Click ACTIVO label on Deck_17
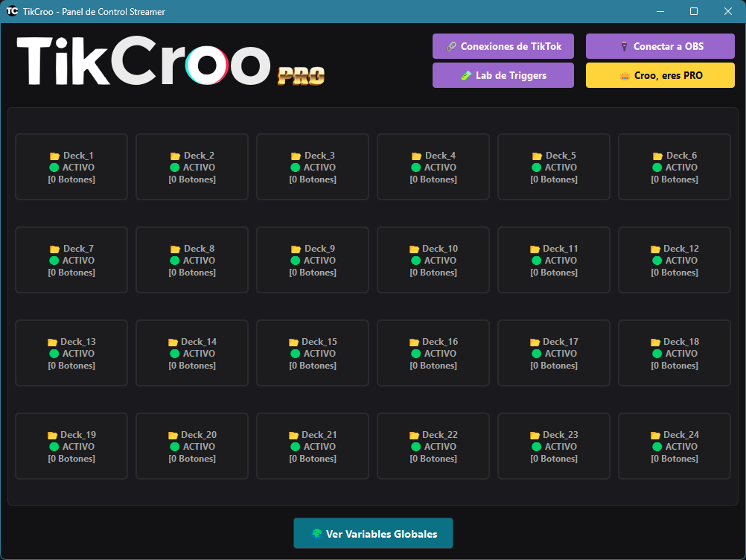 pos(561,354)
